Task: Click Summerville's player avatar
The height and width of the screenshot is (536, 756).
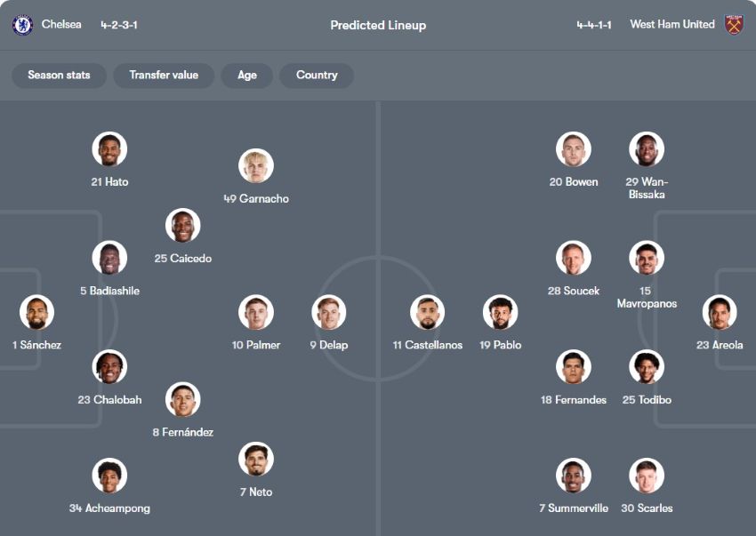Action: point(574,476)
